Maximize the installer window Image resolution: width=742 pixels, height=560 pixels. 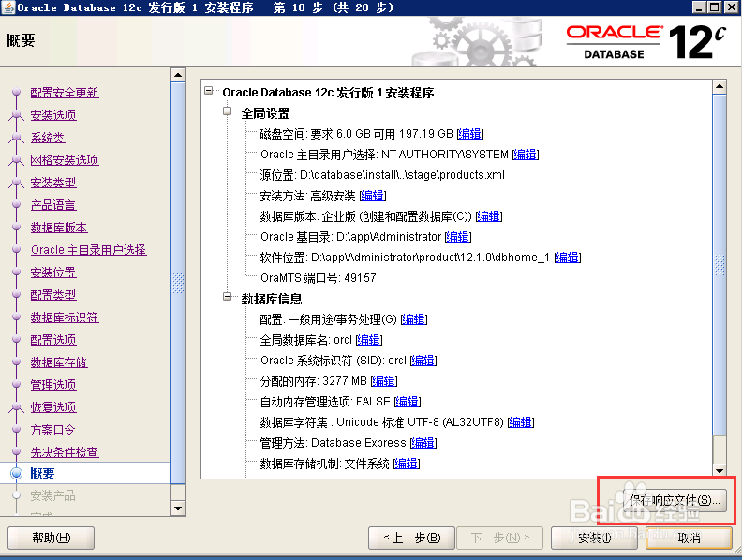click(715, 7)
